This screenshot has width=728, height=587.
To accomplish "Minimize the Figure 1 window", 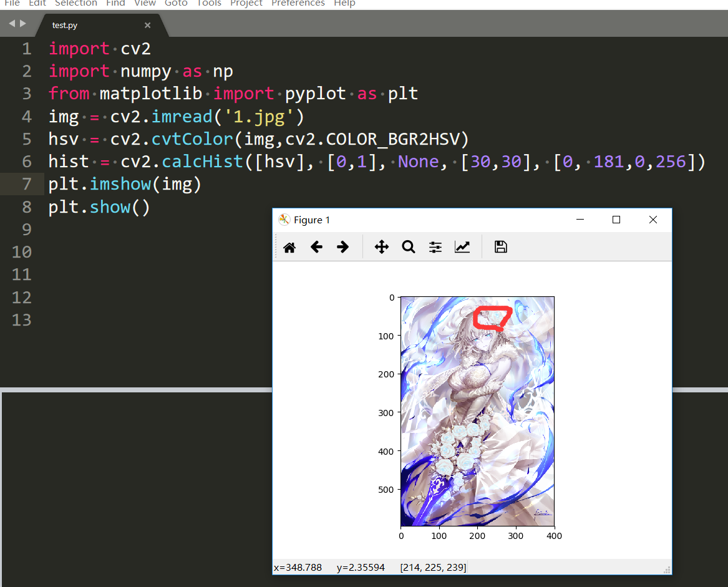I will coord(580,220).
